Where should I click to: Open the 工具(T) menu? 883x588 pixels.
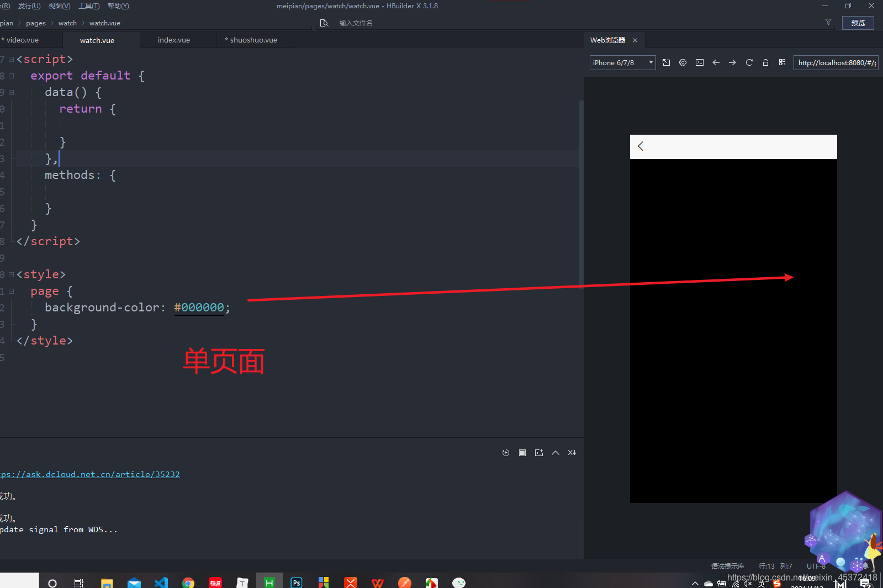[x=89, y=6]
